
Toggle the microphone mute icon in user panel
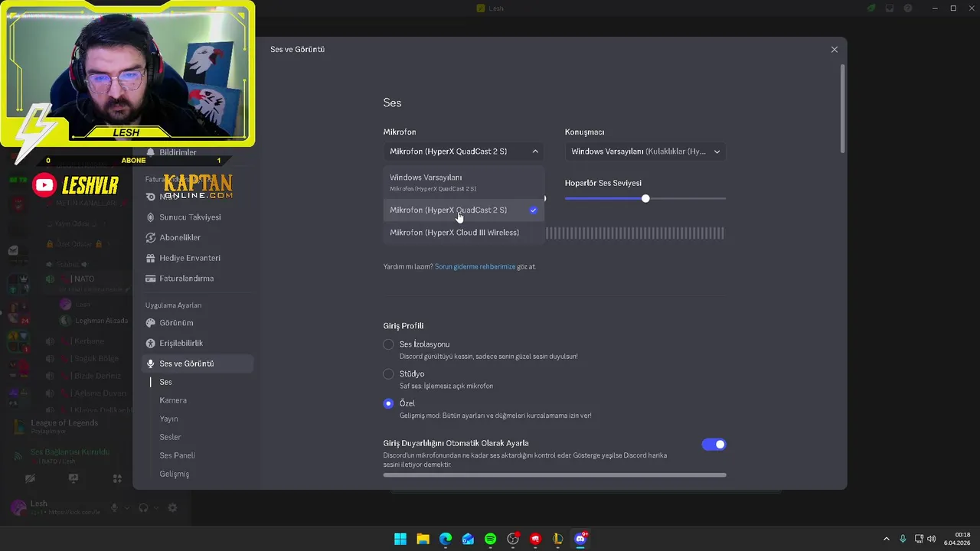(x=115, y=507)
